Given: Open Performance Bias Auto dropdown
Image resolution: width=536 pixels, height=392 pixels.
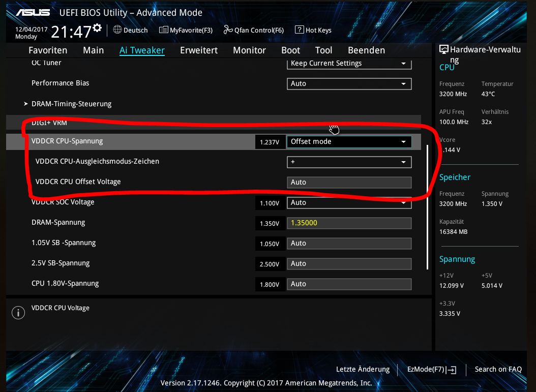Looking at the screenshot, I should 349,84.
